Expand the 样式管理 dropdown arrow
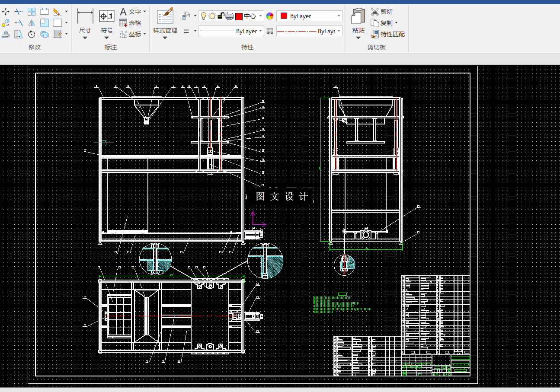The image size is (560, 392). 165,38
